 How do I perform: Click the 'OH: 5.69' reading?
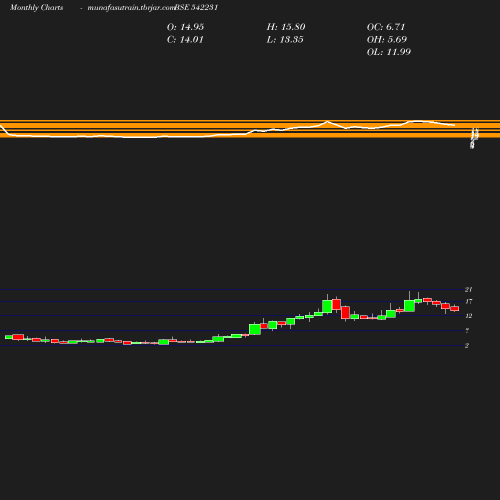click(x=387, y=40)
